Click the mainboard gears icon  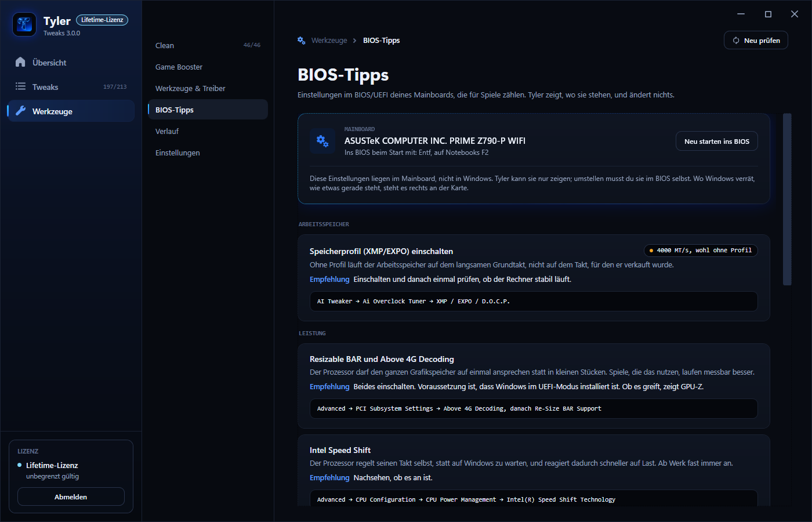(322, 141)
